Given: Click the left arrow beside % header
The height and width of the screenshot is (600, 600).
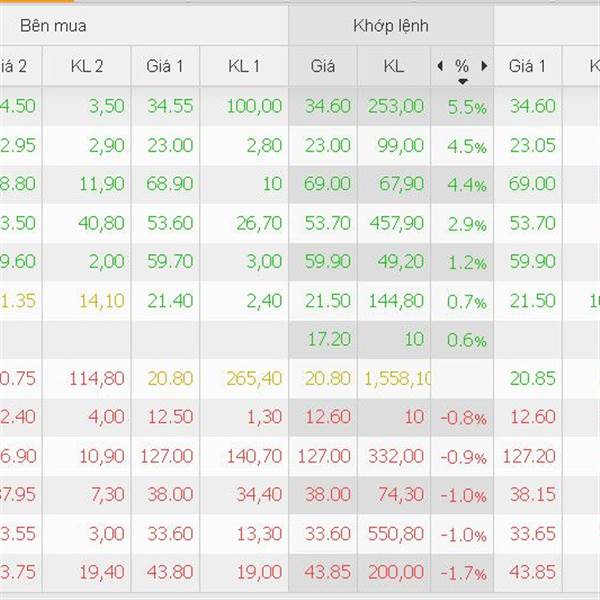Looking at the screenshot, I should pos(440,66).
